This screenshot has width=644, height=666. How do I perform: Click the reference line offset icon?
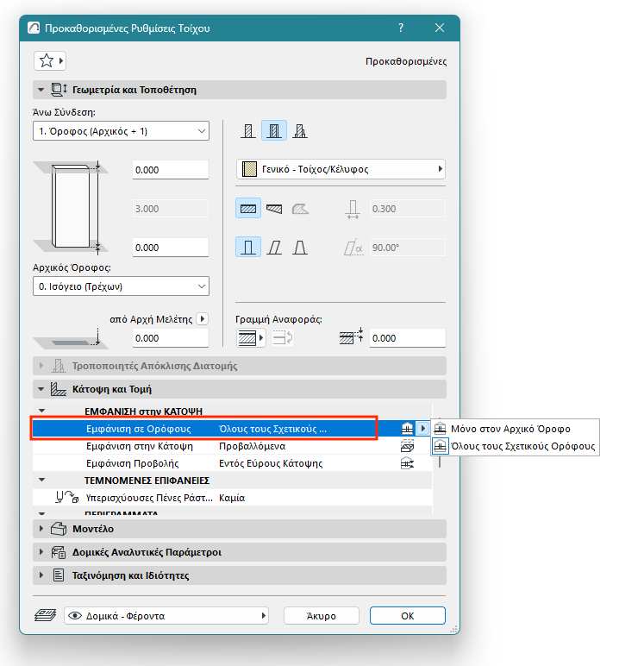click(352, 337)
